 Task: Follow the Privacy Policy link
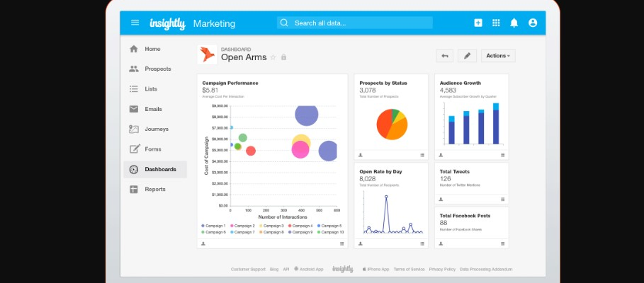(x=441, y=269)
